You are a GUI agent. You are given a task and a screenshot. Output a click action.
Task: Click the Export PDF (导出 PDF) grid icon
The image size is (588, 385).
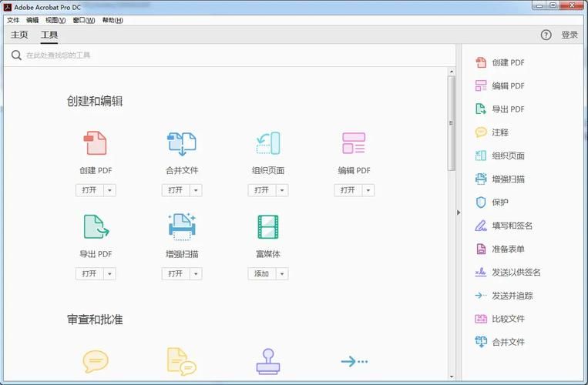(96, 226)
